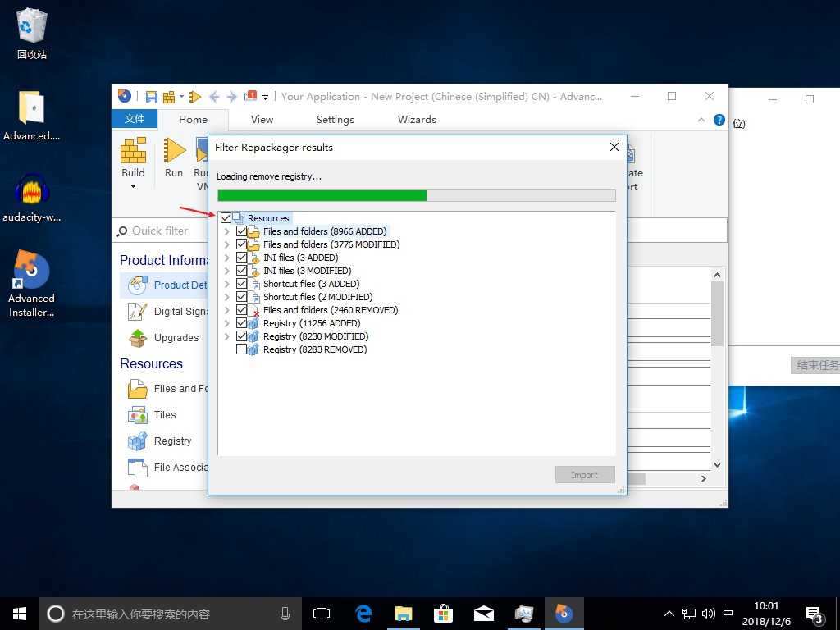Open Microsoft Edge from the taskbar
Viewport: 840px width, 630px height.
[363, 614]
